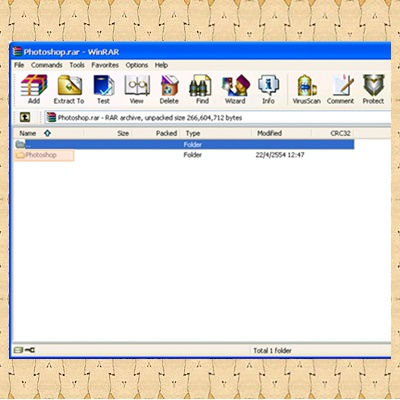This screenshot has width=400, height=400.
Task: Click the Photoshop folder icon
Action: 21,155
